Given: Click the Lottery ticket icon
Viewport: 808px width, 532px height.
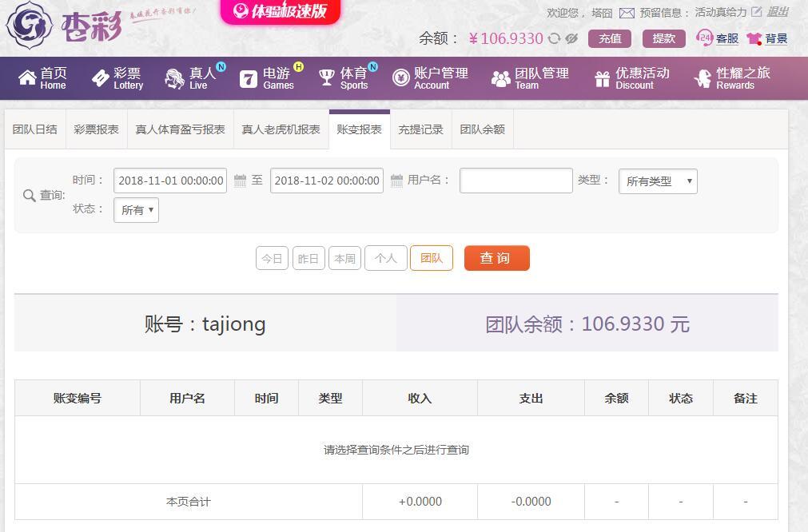Looking at the screenshot, I should [100, 78].
